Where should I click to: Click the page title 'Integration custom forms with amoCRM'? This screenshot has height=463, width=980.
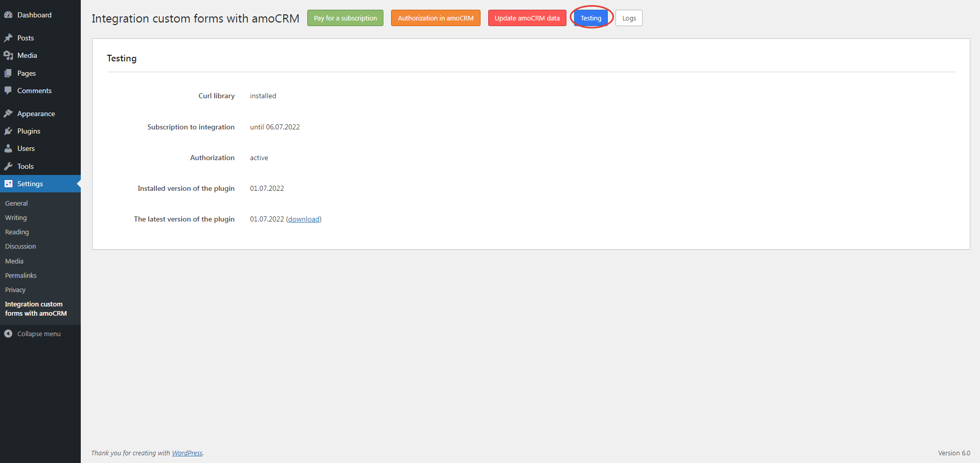(195, 18)
